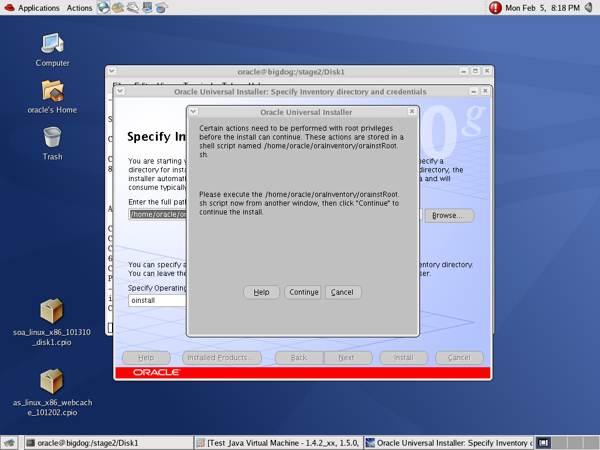
Task: Open the Computer desktop icon
Action: [52, 50]
